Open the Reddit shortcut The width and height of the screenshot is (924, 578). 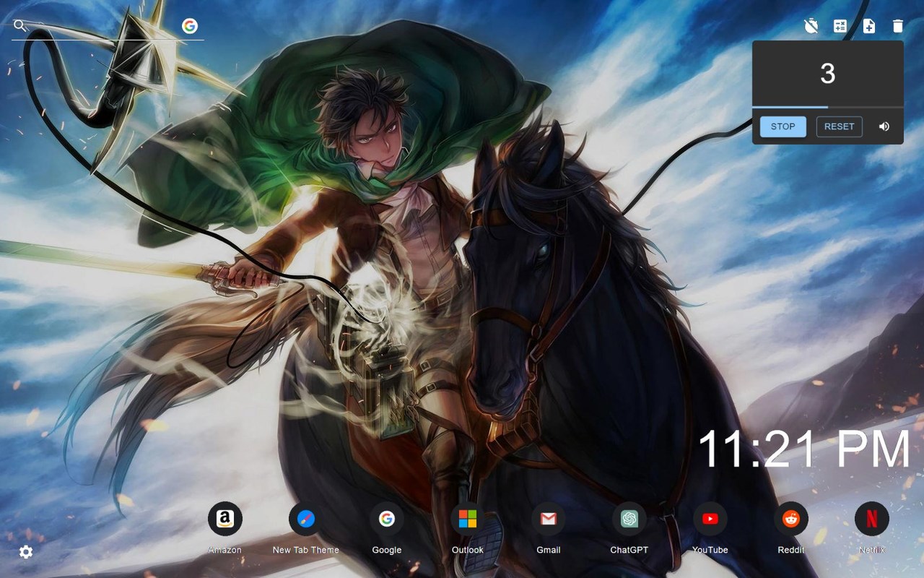(791, 527)
